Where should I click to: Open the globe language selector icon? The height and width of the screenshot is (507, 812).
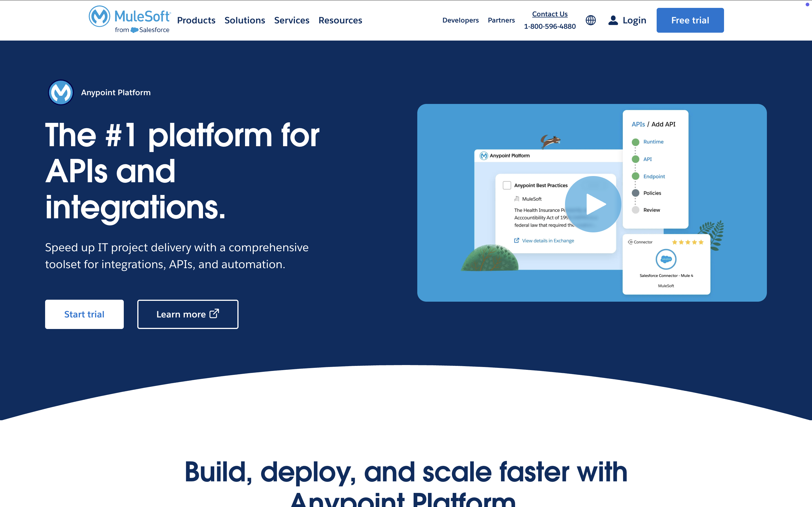(591, 20)
